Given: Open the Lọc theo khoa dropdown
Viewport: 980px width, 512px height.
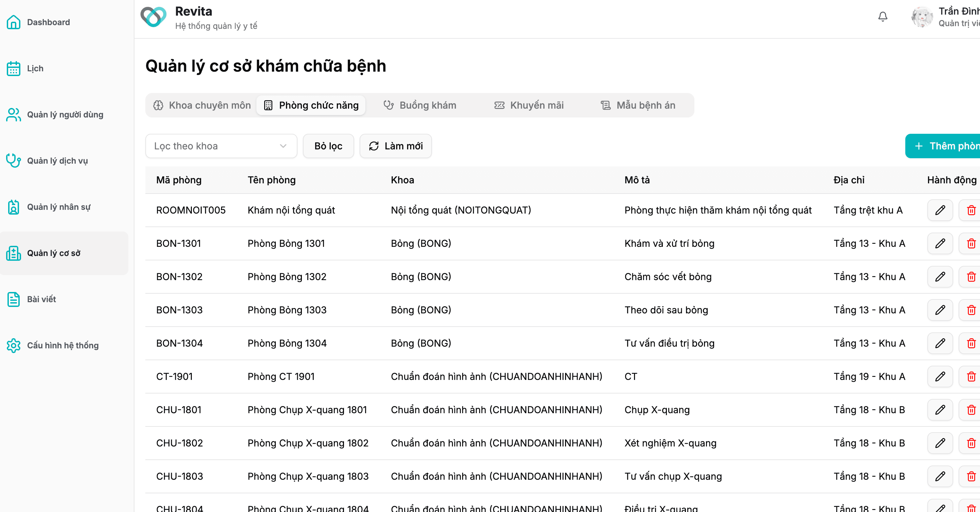Looking at the screenshot, I should [221, 146].
